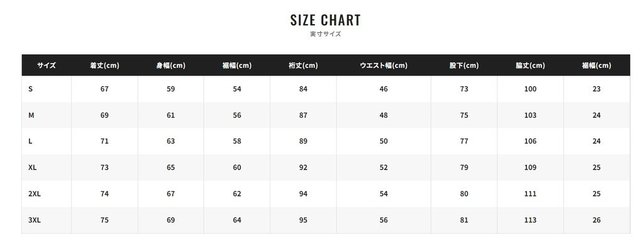The image size is (644, 252).
Task: Click the 2XL size row label
Action: point(35,194)
